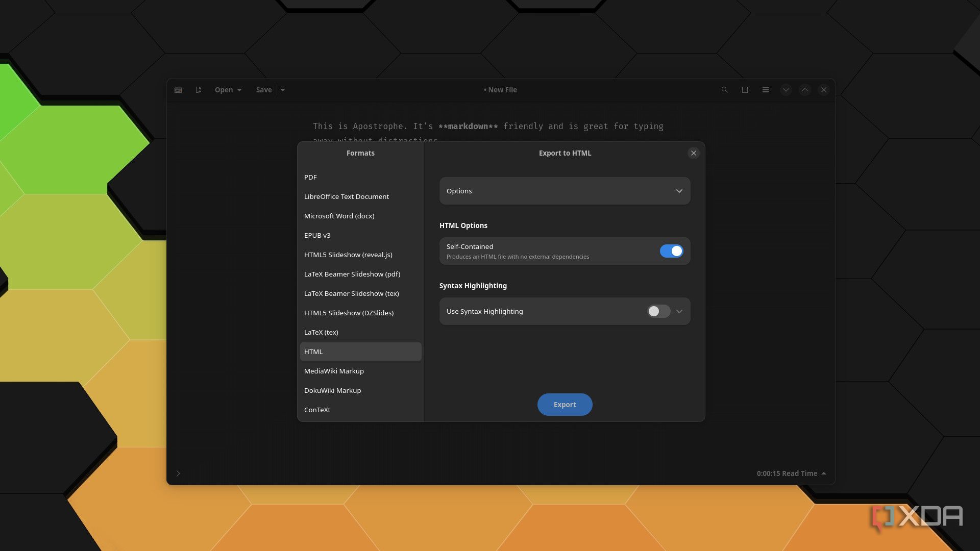Close the Export to HTML dialog
Screen dimensions: 980x551
coord(693,153)
